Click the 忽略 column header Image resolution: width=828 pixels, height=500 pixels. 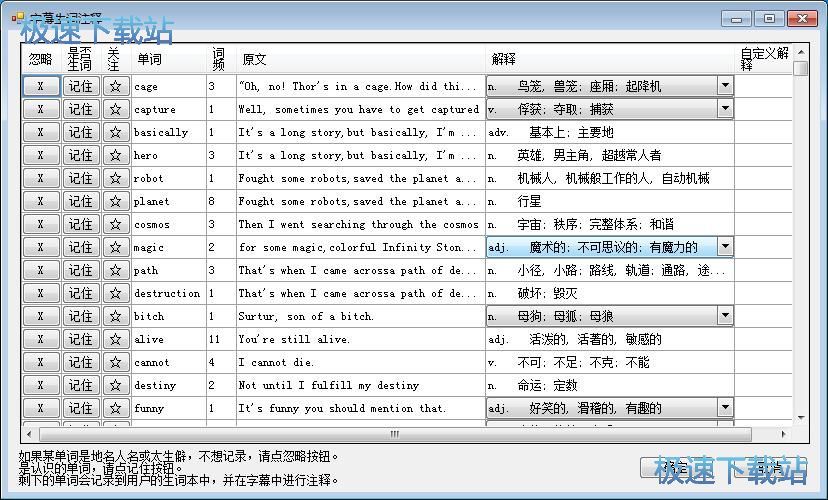[x=41, y=59]
